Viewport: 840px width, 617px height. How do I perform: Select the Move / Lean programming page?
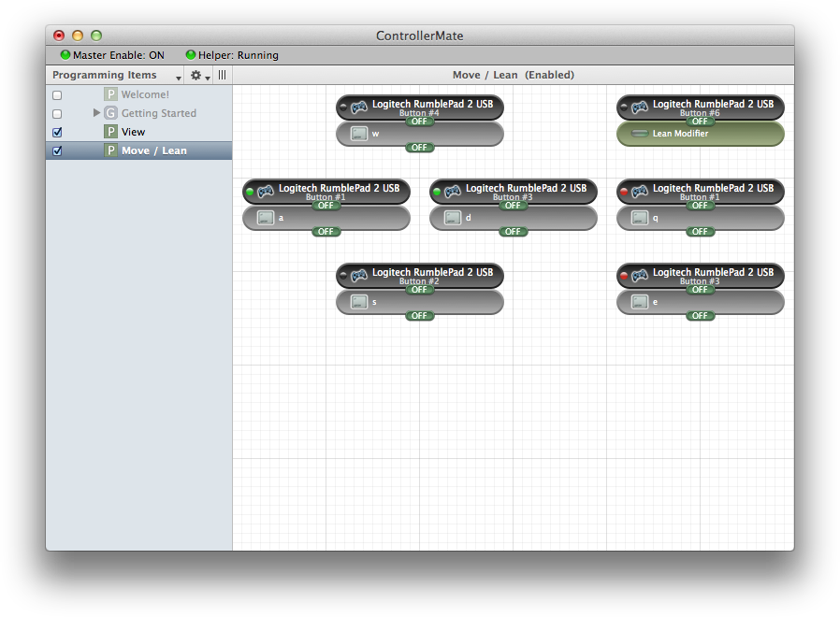click(139, 151)
